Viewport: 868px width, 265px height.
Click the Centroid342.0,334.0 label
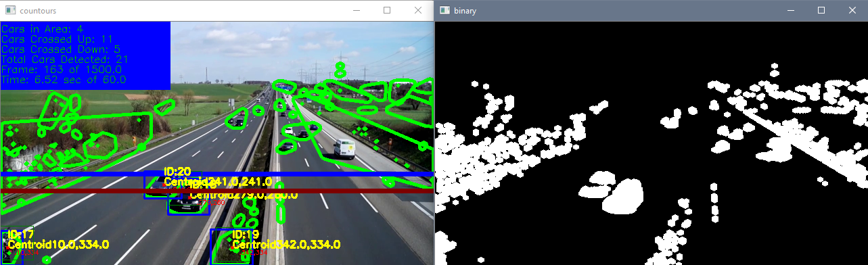286,245
